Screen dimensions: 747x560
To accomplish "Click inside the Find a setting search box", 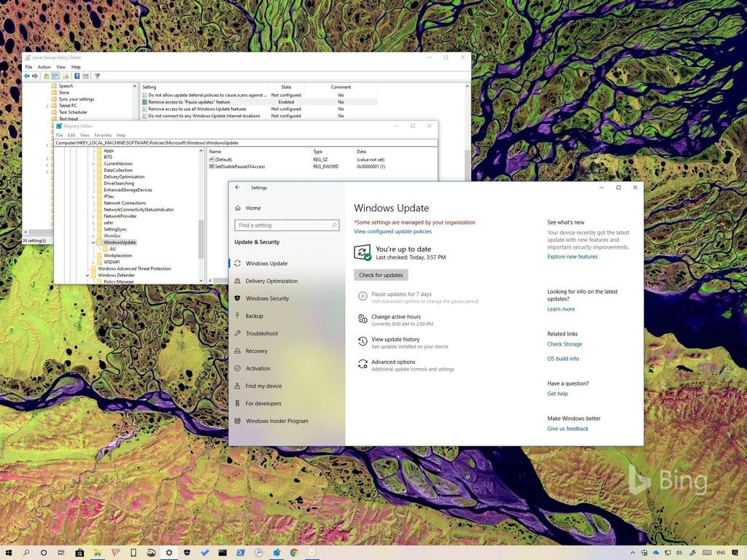I will click(x=287, y=225).
